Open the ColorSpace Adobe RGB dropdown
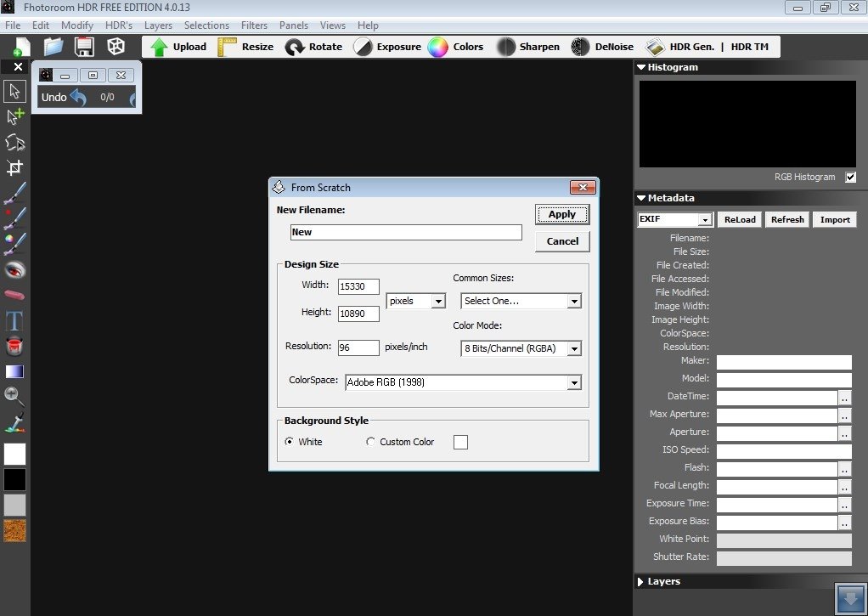Viewport: 868px width, 616px height. [x=464, y=382]
